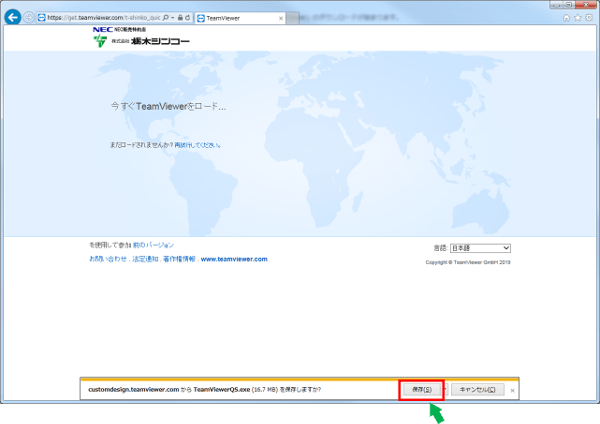Click the green company emblem logo
Image resolution: width=600 pixels, height=424 pixels.
tap(100, 41)
